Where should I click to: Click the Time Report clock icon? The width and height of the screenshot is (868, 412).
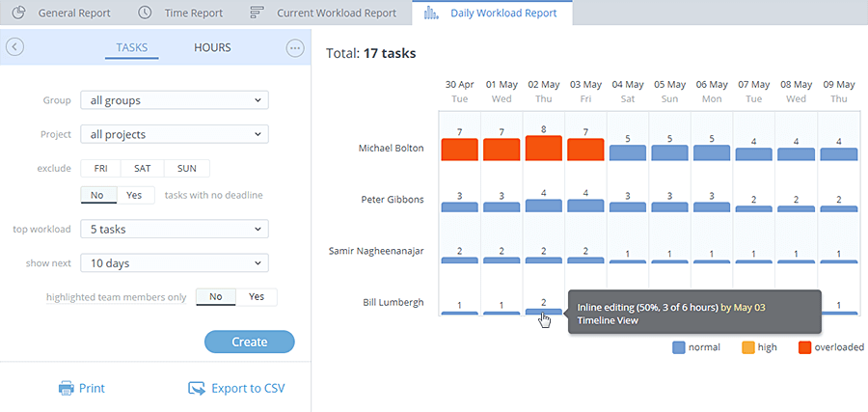click(145, 13)
